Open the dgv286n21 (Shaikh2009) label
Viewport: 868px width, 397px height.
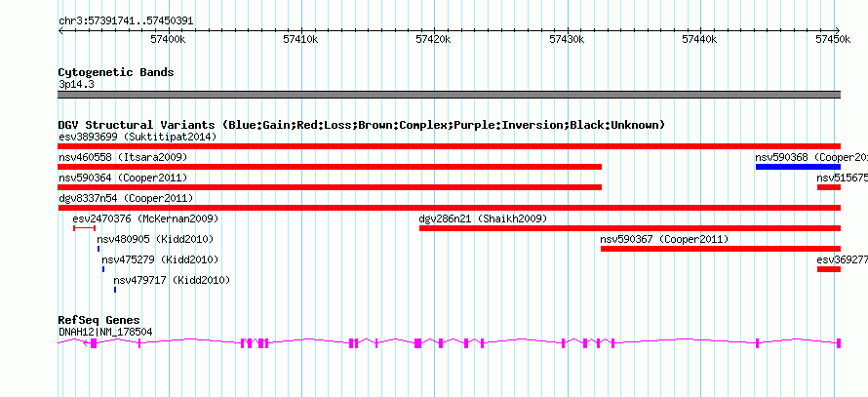pyautogui.click(x=483, y=218)
